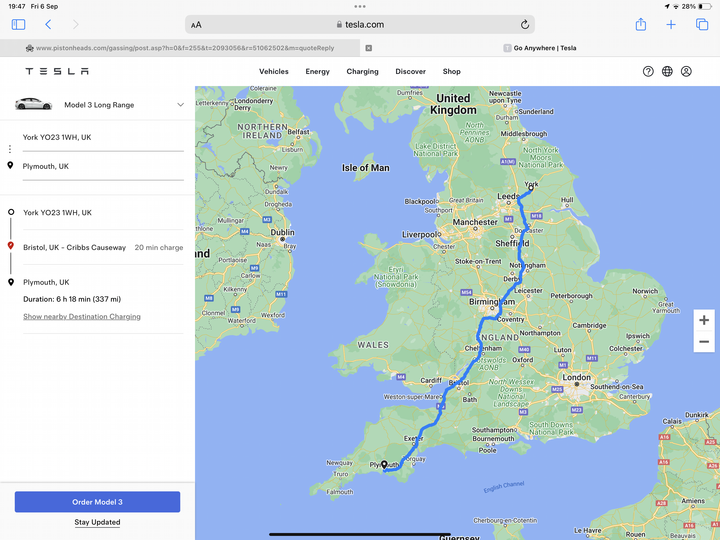The width and height of the screenshot is (720, 540).
Task: Zoom in on the map
Action: pos(704,320)
